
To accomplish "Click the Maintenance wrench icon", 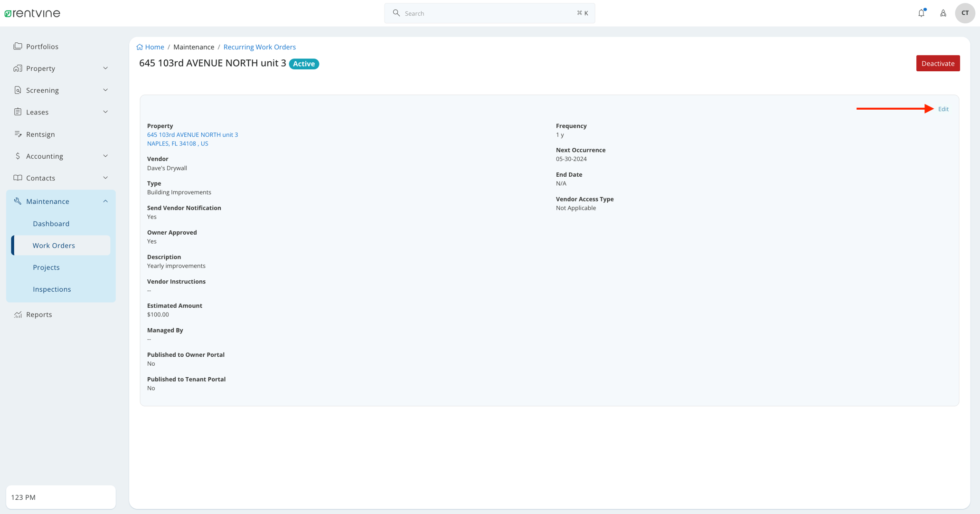I will tap(18, 201).
